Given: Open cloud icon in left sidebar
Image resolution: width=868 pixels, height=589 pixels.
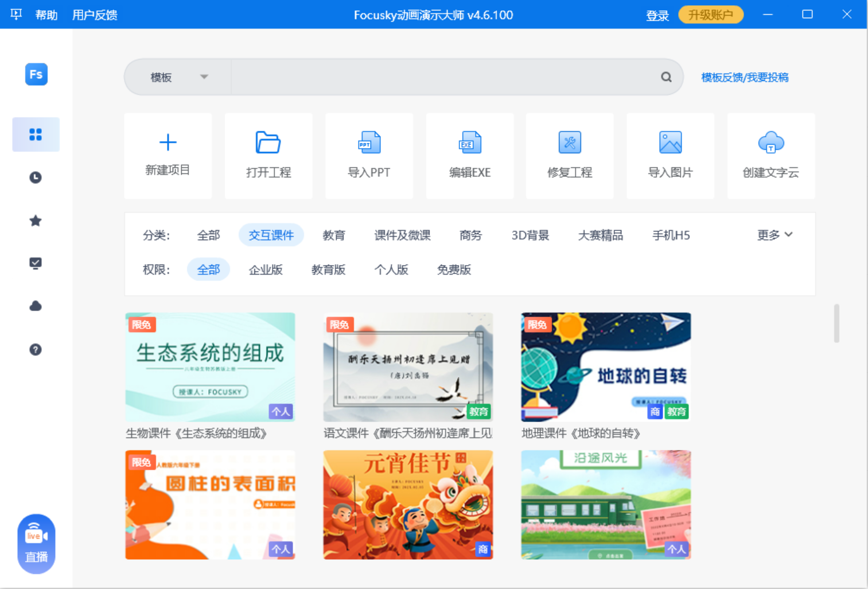Looking at the screenshot, I should pos(36,306).
